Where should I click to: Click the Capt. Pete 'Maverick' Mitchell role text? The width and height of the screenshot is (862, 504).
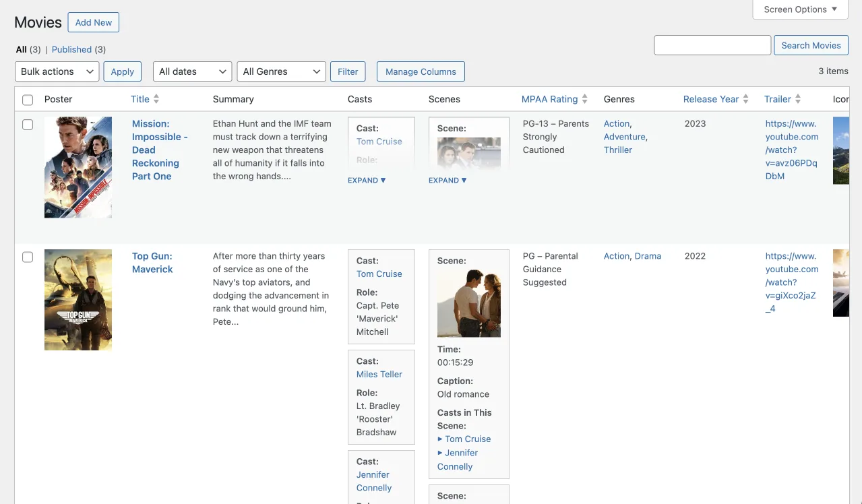[378, 319]
